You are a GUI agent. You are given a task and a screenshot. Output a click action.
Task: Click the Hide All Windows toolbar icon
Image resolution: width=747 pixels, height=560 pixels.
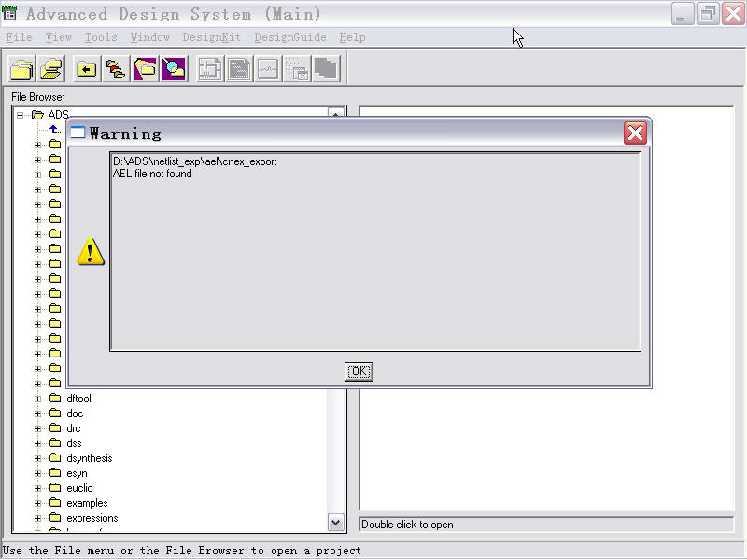click(x=297, y=69)
